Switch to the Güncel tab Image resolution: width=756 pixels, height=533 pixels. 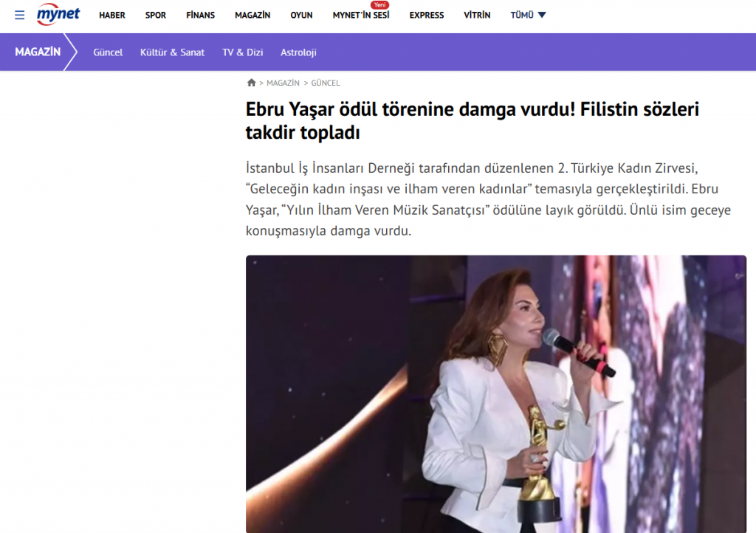pos(108,52)
